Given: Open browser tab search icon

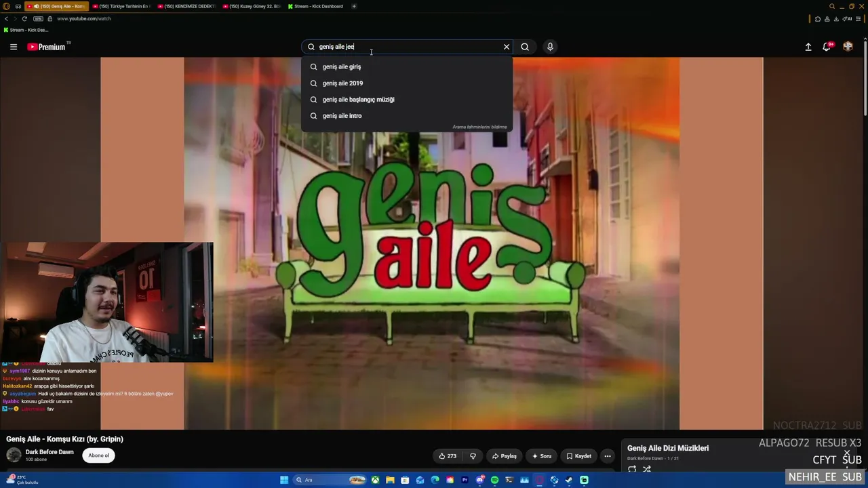Looking at the screenshot, I should [832, 6].
